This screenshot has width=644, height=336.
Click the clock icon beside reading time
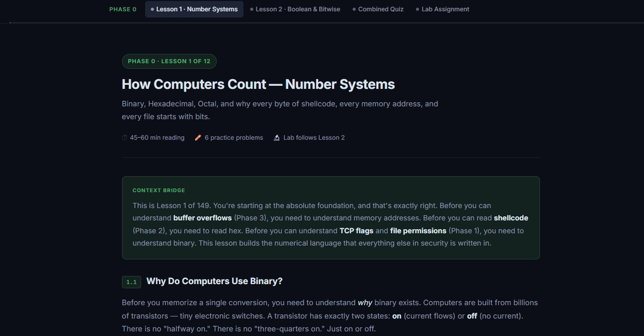[x=125, y=138]
